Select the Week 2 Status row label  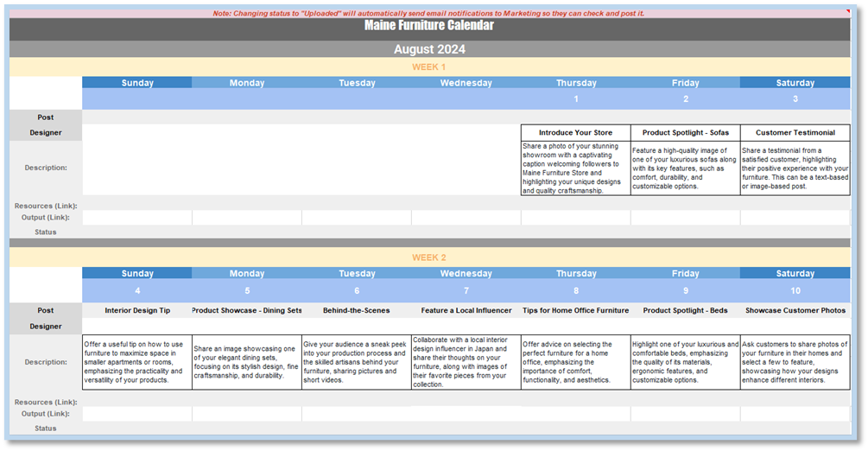click(x=46, y=429)
